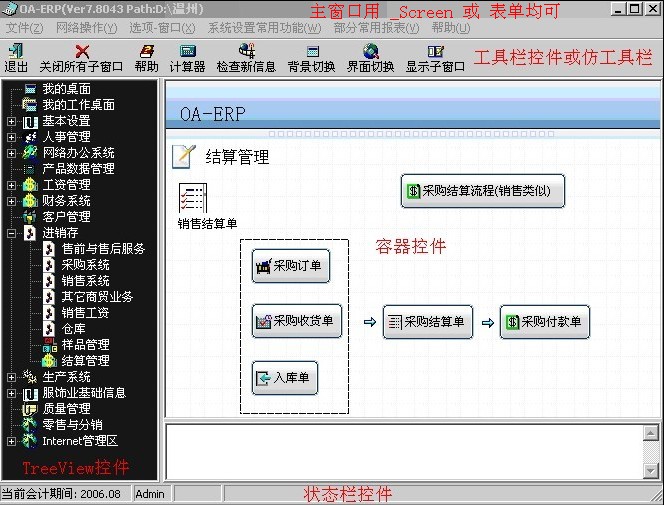Click the 背景切换 toolbar icon
Viewport: 664px width, 505px height.
pyautogui.click(x=313, y=52)
